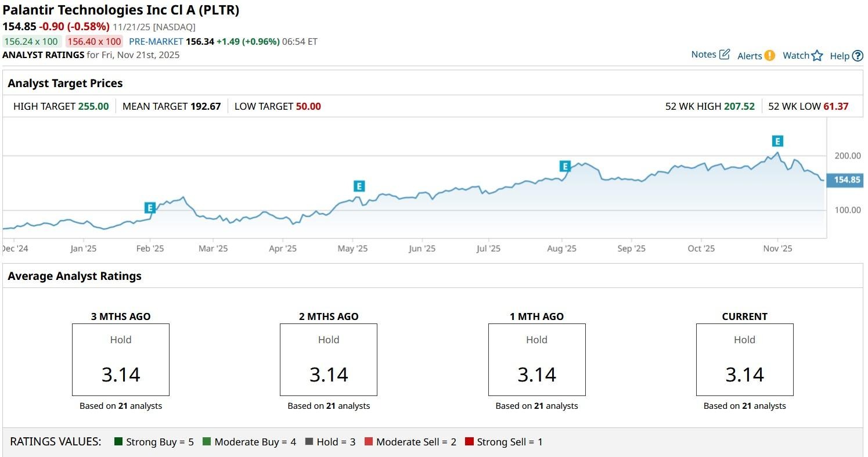Click the Notes edit pencil icon

[x=725, y=55]
